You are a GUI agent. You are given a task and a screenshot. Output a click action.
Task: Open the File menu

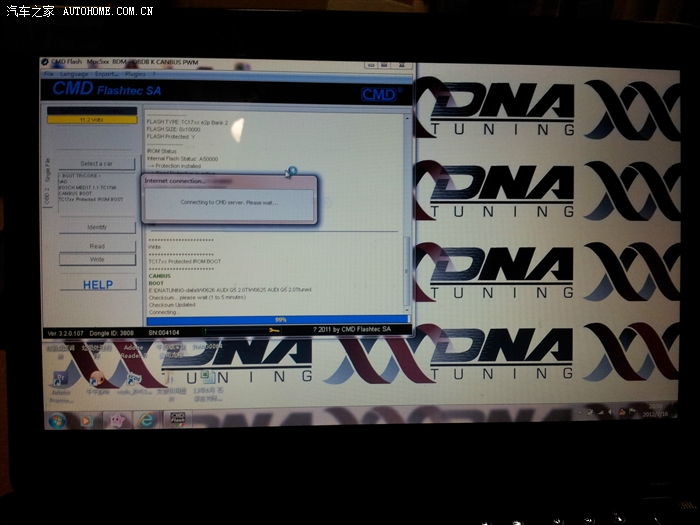tap(48, 74)
